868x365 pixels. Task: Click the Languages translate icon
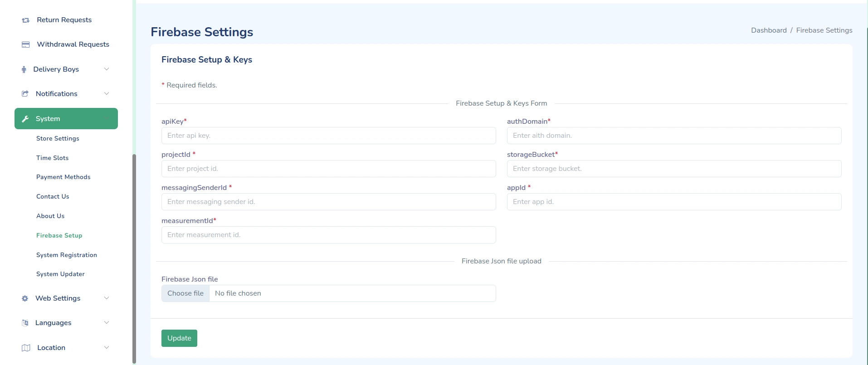(25, 323)
